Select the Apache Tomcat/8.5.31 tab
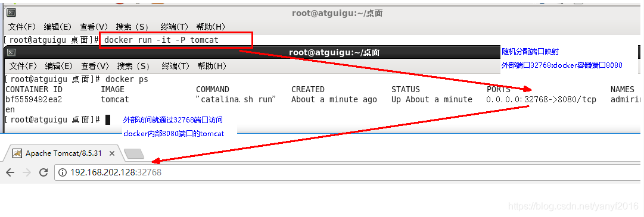Viewport: 644px width, 217px height. [x=64, y=153]
